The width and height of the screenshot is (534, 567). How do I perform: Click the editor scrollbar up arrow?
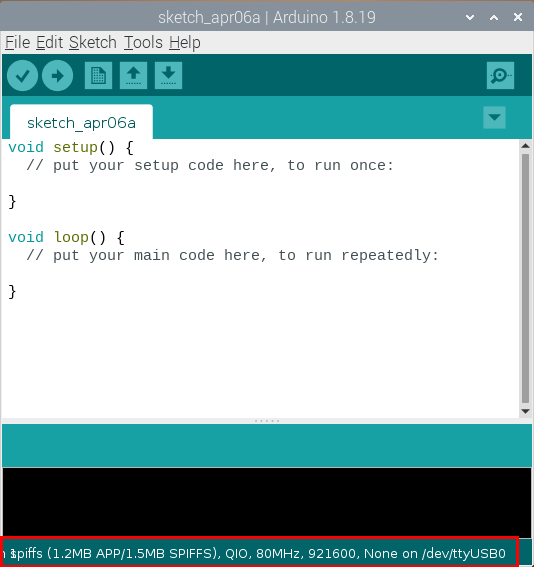(525, 146)
